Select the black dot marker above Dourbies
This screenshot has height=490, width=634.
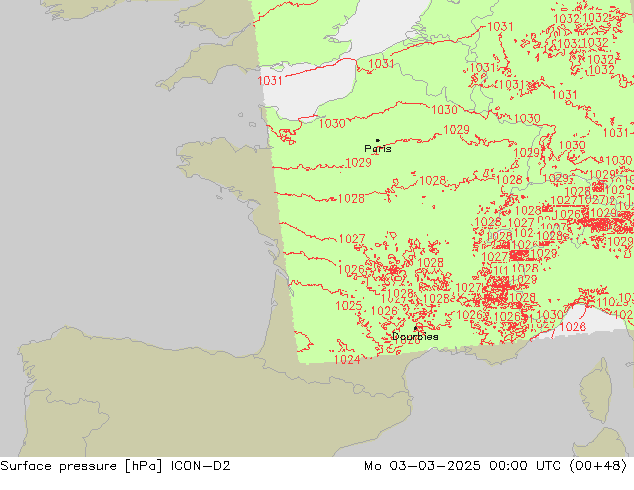coord(415,328)
